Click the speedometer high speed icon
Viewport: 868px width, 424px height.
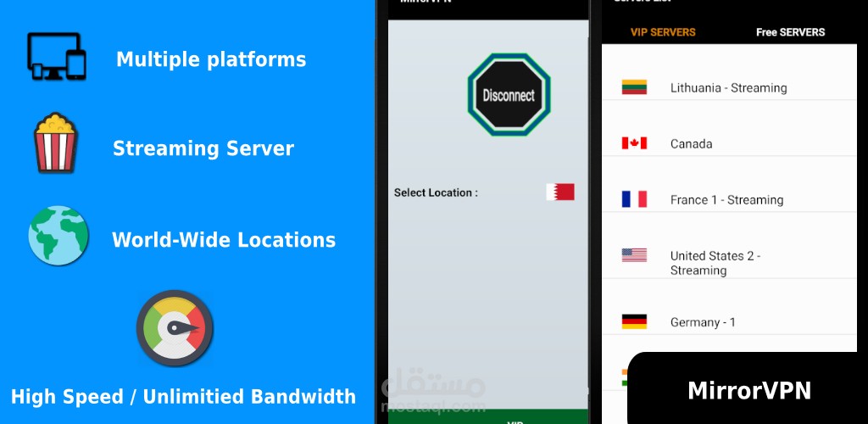(175, 327)
